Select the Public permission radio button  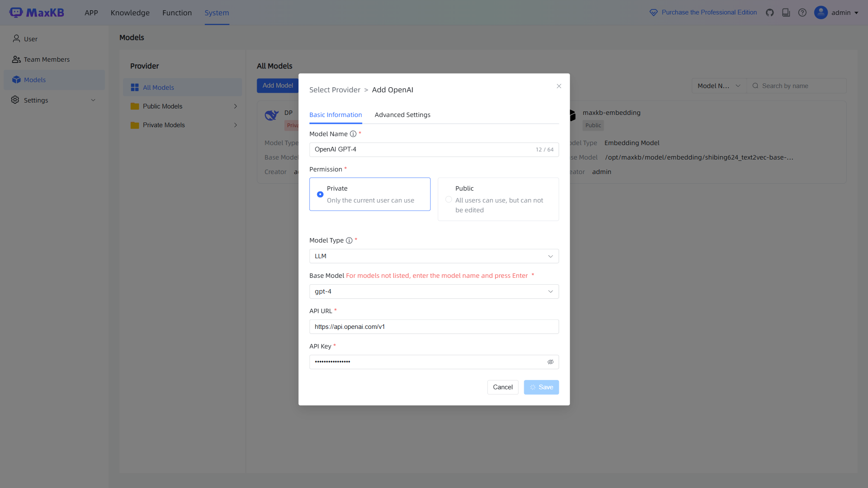tap(448, 200)
